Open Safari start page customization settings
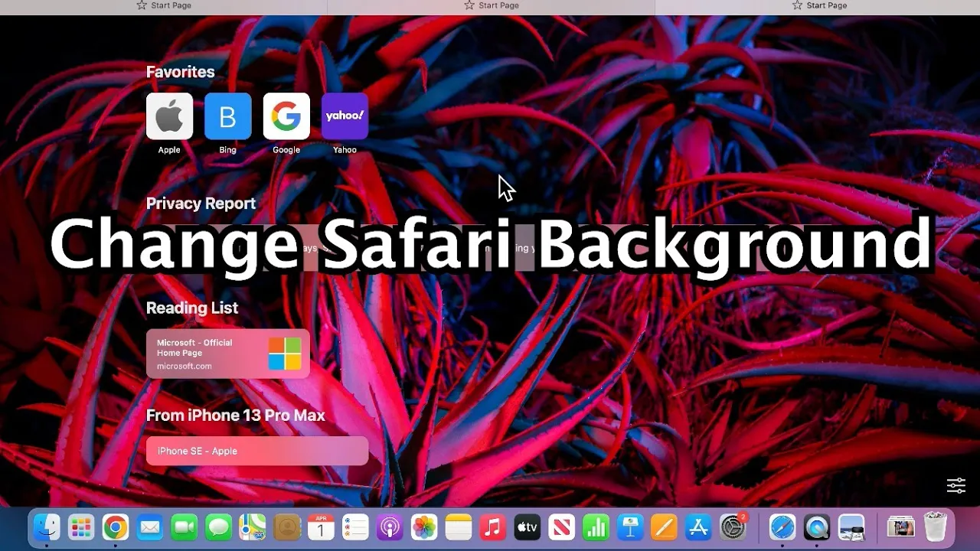The height and width of the screenshot is (551, 980). click(955, 485)
